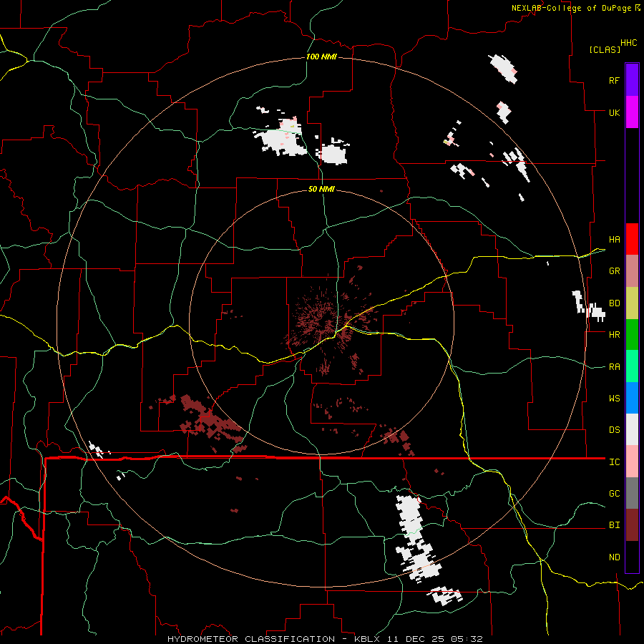Click the RA light green legend swatch
644x644 pixels.
pos(632,366)
